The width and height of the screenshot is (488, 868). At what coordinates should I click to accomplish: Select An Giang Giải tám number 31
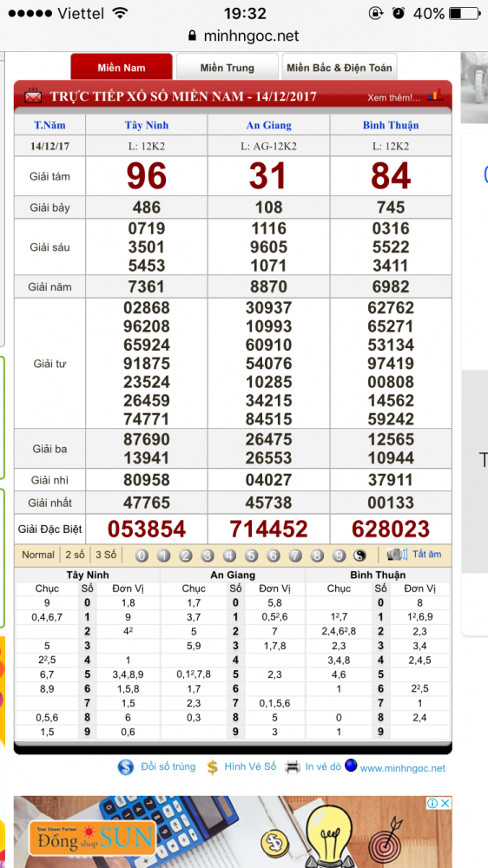point(268,176)
